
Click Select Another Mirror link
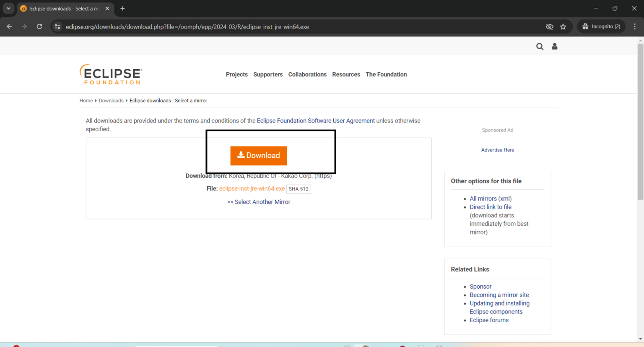[x=259, y=202]
